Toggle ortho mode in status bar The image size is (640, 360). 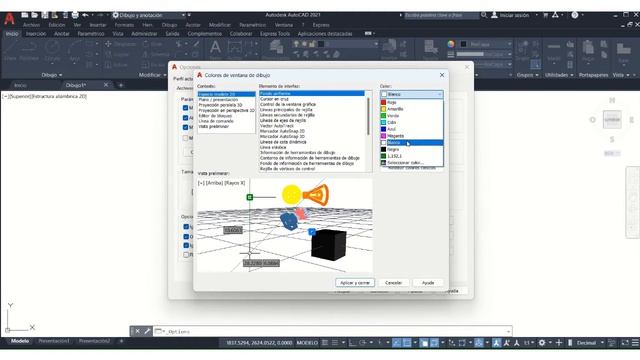[352, 343]
